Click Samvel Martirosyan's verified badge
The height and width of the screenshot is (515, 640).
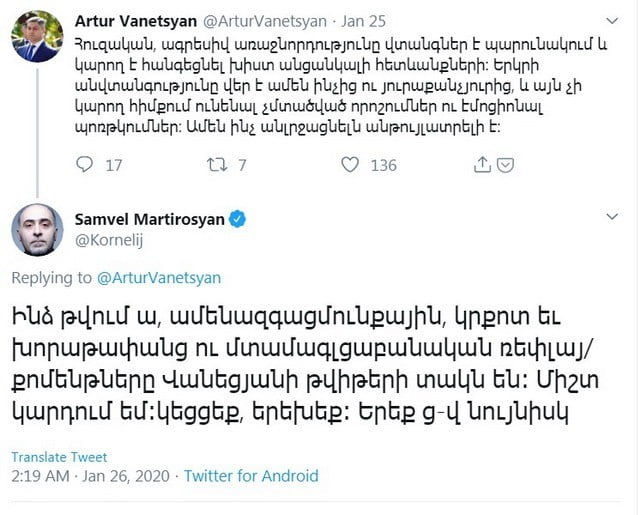pos(241,218)
